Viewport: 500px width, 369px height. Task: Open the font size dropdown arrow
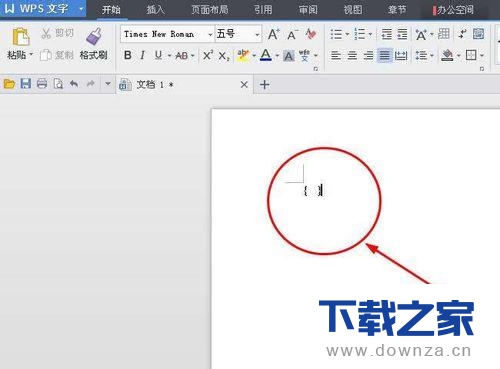(257, 34)
